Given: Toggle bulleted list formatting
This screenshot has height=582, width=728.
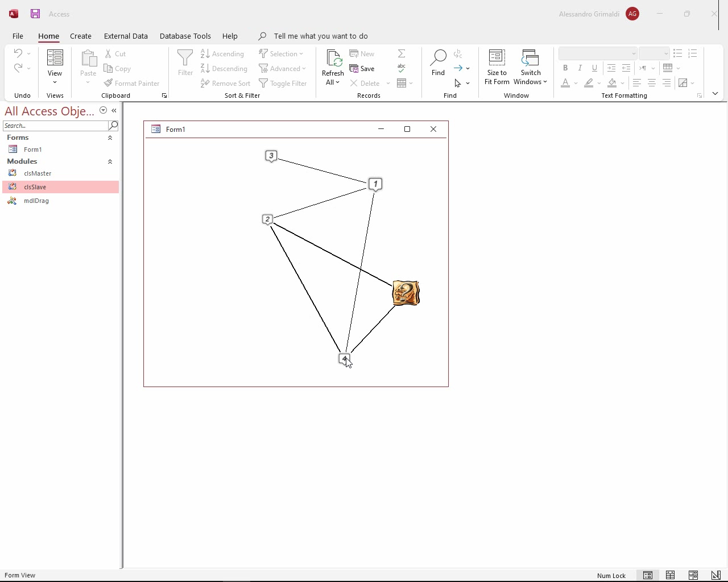Looking at the screenshot, I should point(677,53).
